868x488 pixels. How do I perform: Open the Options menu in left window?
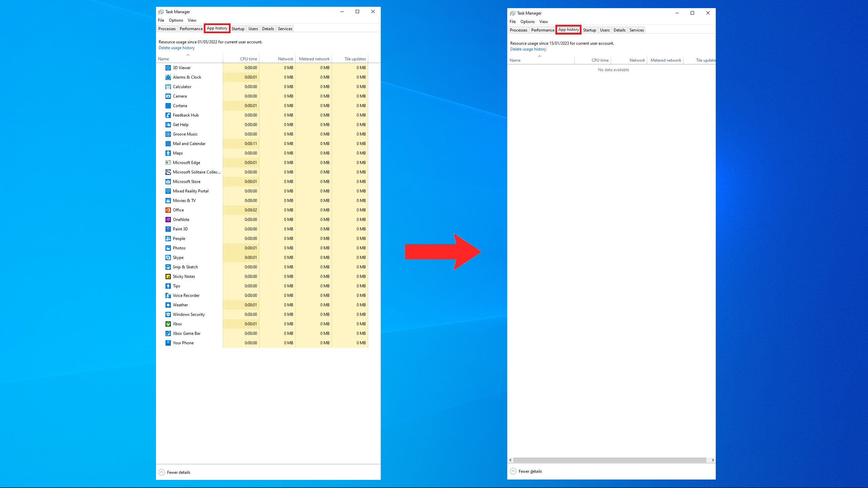[x=176, y=20]
